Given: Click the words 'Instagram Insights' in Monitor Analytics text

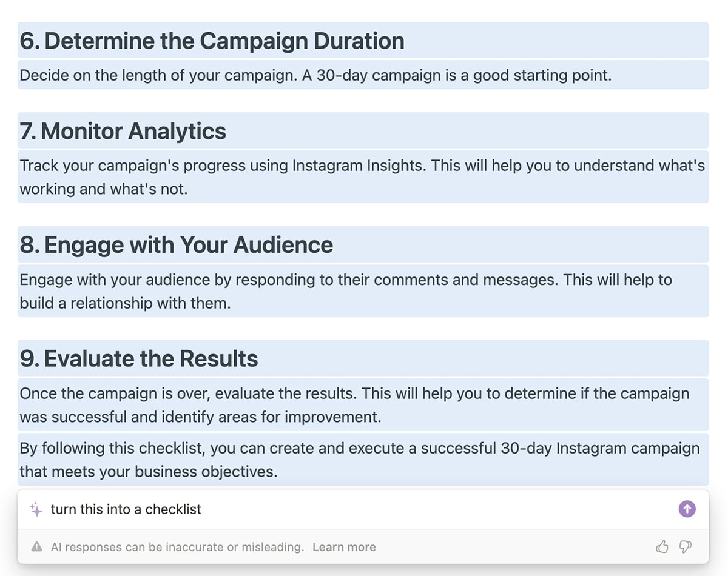Looking at the screenshot, I should 359,166.
